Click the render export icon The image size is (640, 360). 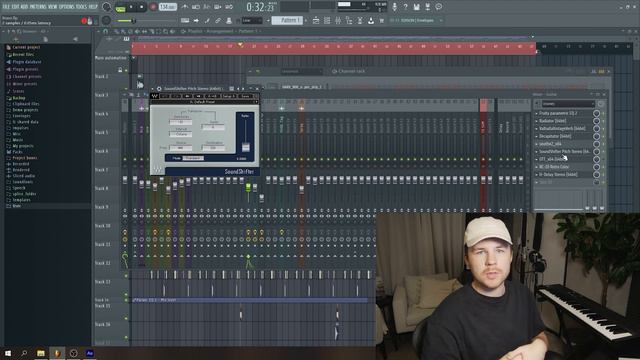coord(427,7)
